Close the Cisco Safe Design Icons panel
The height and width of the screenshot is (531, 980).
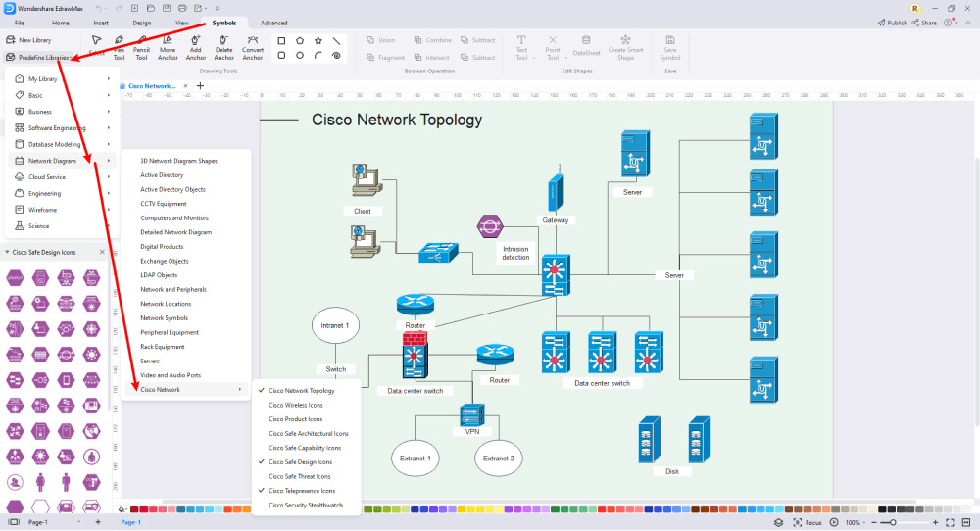point(102,253)
